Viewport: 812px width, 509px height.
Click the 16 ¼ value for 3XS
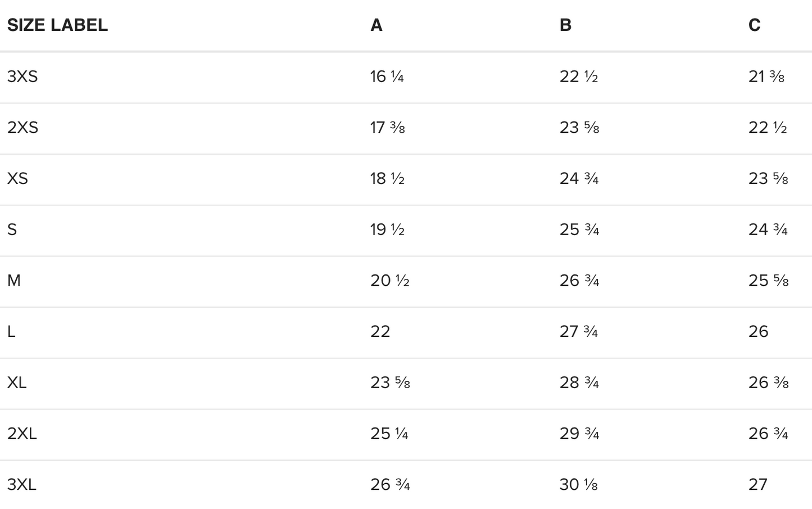point(387,76)
